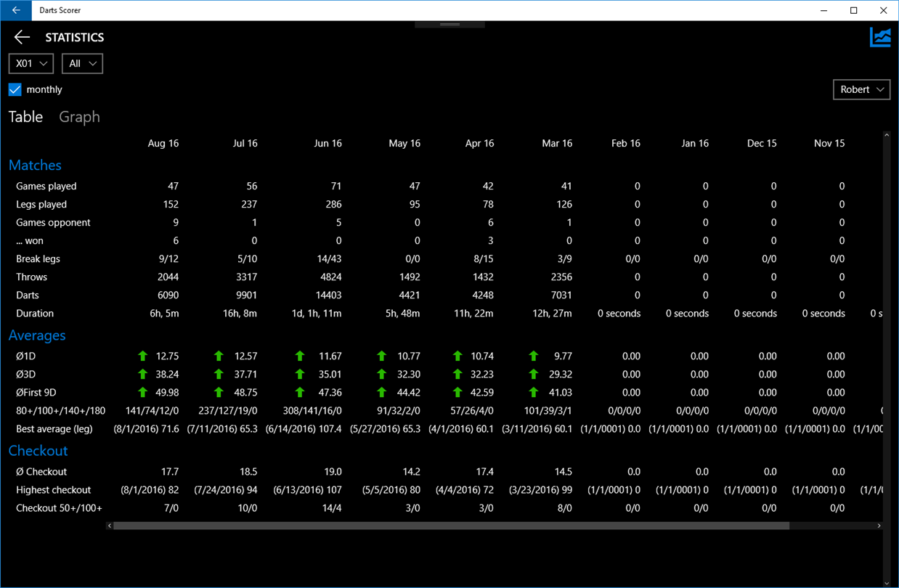Click Throws value 2044 for Aug 16
The height and width of the screenshot is (588, 899).
pyautogui.click(x=166, y=277)
